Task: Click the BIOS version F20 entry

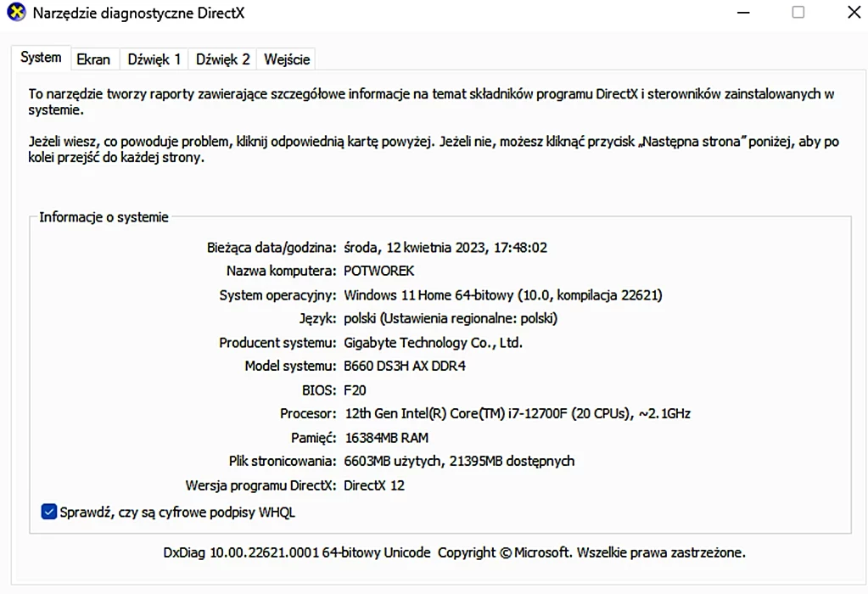Action: point(356,389)
